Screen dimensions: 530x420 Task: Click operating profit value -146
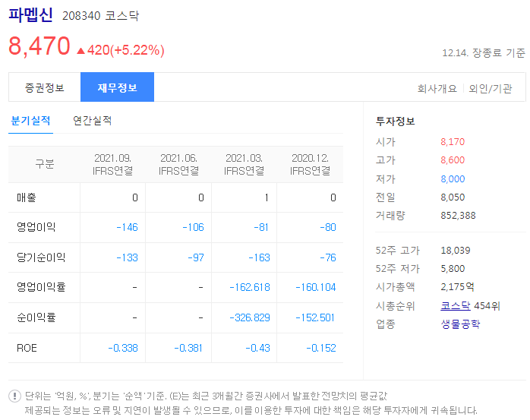(127, 227)
